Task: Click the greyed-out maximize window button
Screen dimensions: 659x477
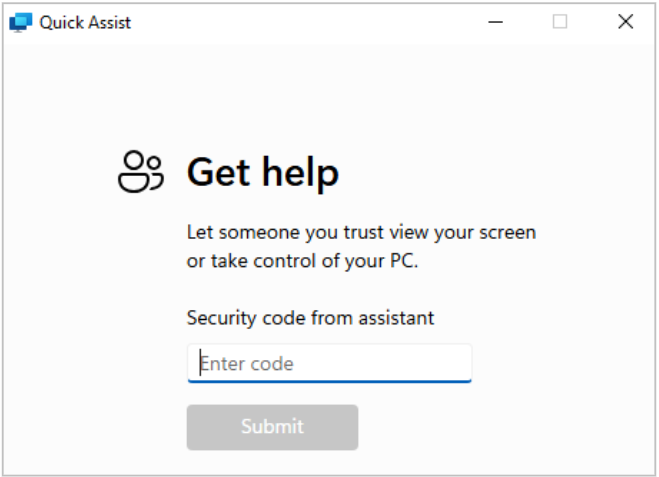Action: tap(560, 22)
